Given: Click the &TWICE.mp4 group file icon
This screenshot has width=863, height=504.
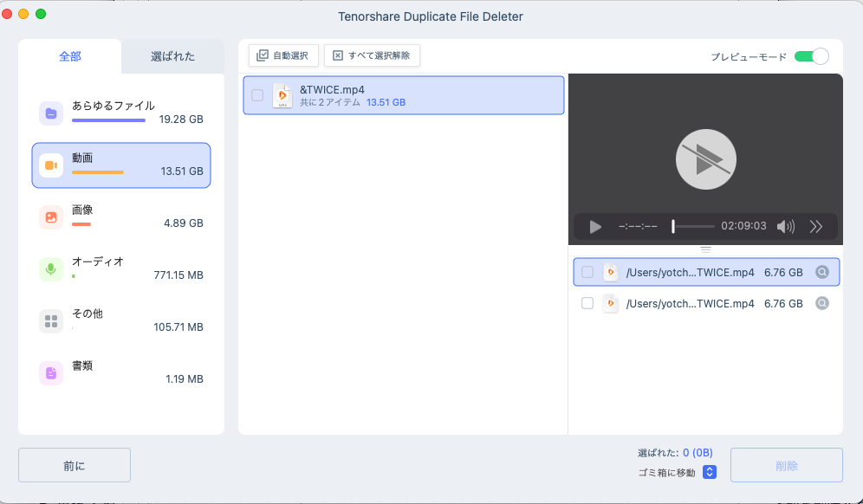Looking at the screenshot, I should click(282, 96).
